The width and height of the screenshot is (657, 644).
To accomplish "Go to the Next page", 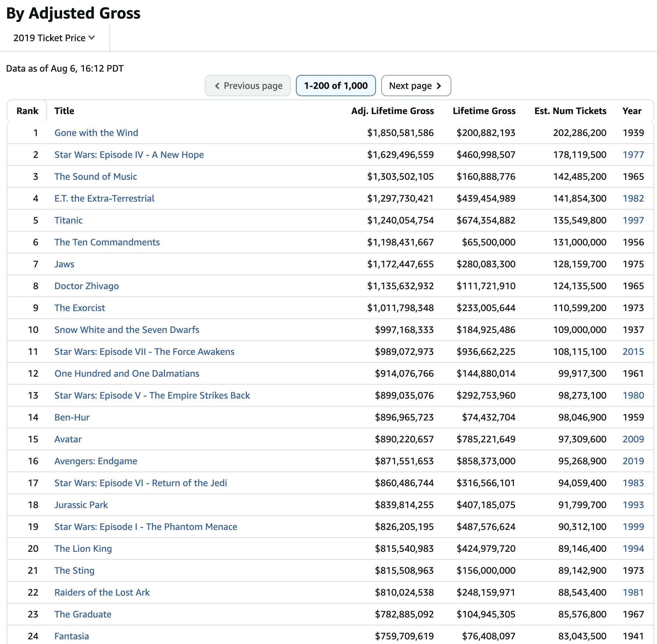I will [x=416, y=86].
